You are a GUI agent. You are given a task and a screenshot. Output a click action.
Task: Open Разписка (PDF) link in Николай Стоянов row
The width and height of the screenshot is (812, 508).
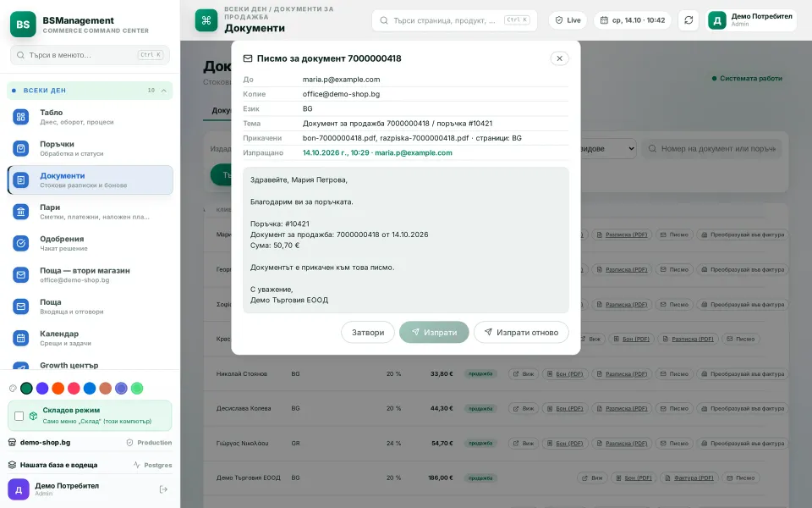coord(621,373)
